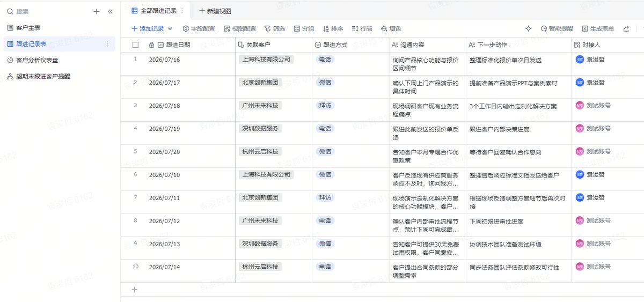Open 分组 grouping tool
Screen dimensions: 644x302
[304, 29]
